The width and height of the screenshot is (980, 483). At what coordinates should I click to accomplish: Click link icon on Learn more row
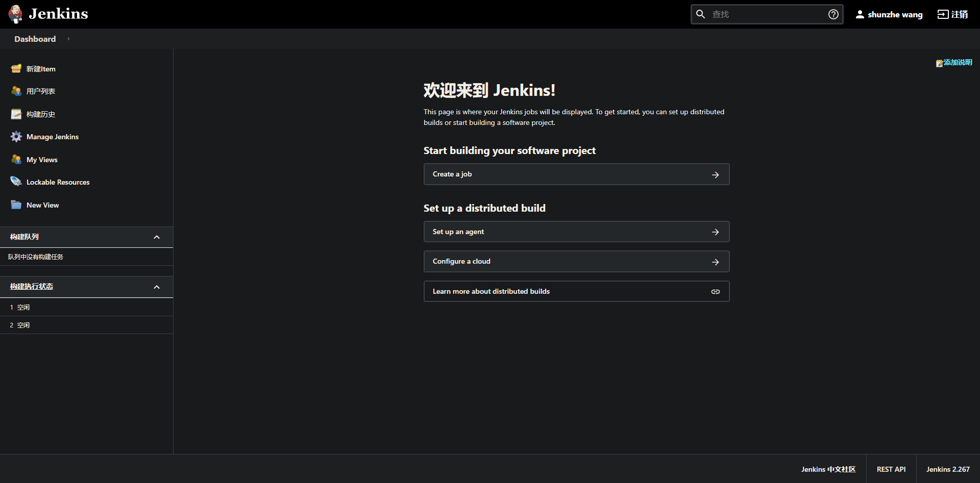point(716,292)
